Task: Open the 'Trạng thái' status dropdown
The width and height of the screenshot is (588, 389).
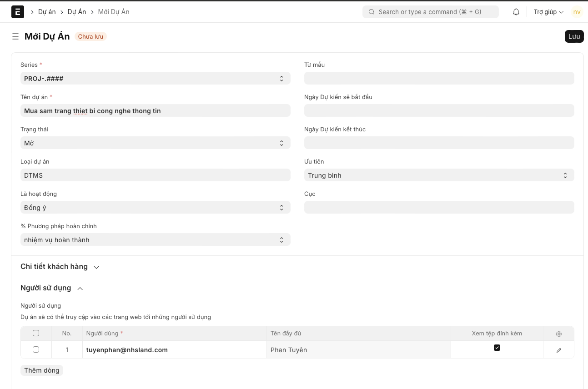Action: [155, 143]
